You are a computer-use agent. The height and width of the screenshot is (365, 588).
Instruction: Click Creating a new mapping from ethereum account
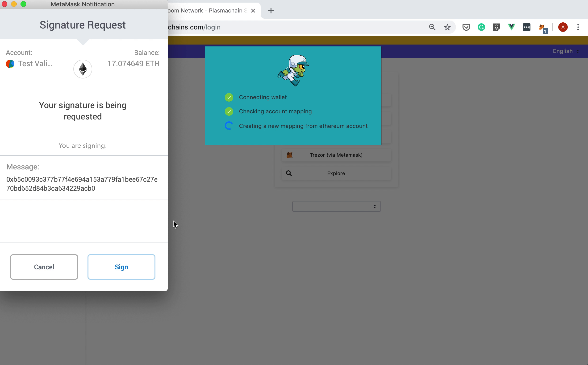(303, 126)
